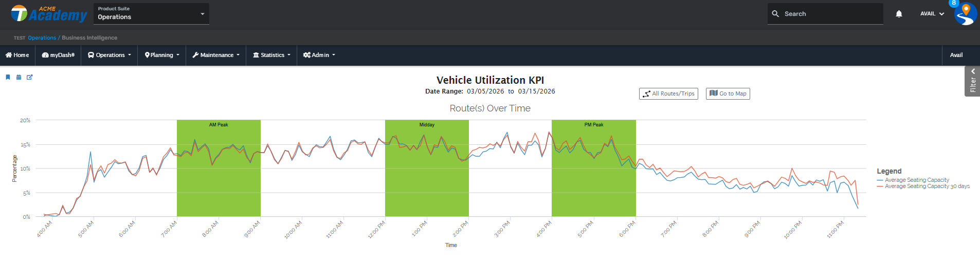Open the notifications bell
Image resolution: width=980 pixels, height=263 pixels.
[x=899, y=14]
